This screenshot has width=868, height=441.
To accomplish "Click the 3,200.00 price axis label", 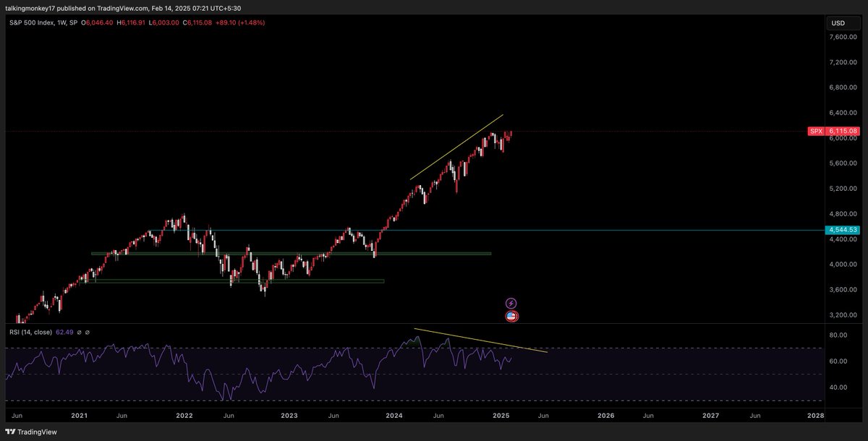I will (843, 315).
